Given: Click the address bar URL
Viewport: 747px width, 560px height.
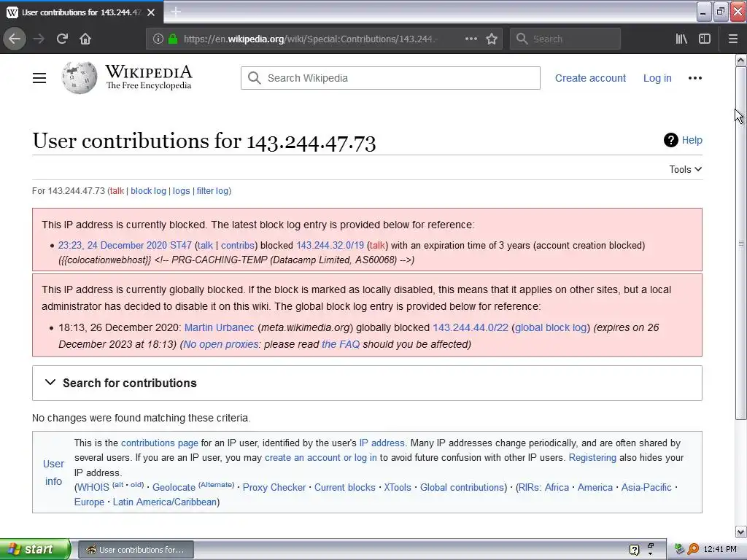Looking at the screenshot, I should (x=309, y=39).
